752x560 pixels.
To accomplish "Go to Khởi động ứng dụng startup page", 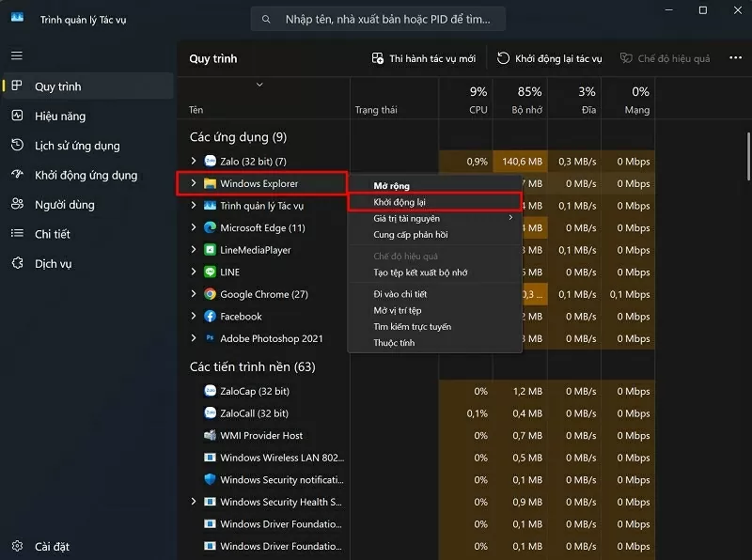I will pos(86,175).
